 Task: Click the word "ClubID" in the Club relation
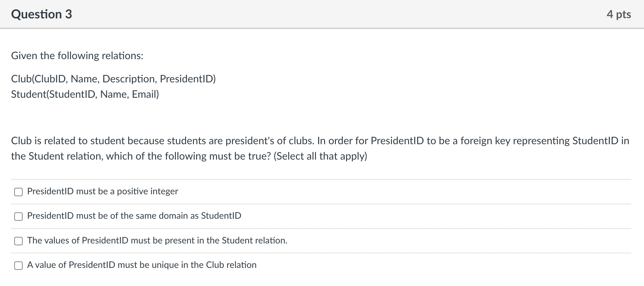coord(50,79)
